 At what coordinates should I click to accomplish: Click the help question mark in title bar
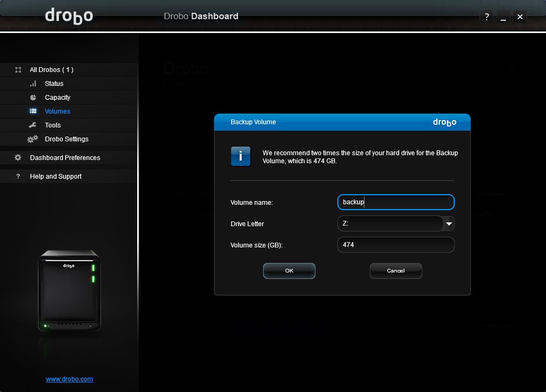click(x=487, y=17)
